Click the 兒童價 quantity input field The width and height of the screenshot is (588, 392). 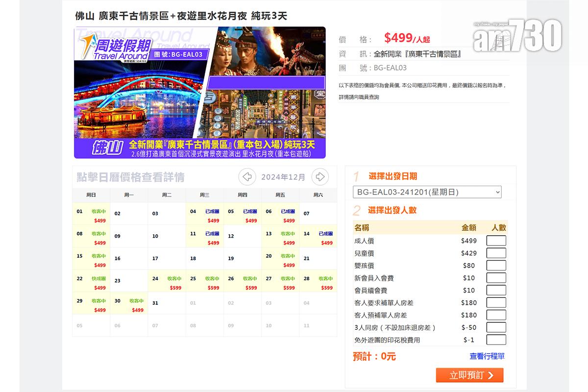coord(496,253)
